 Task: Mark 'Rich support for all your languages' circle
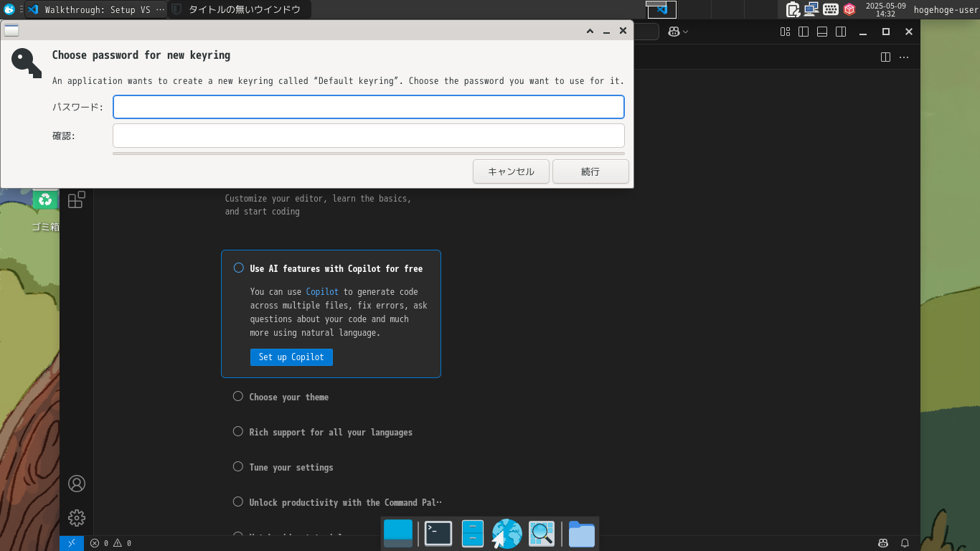[x=238, y=431]
